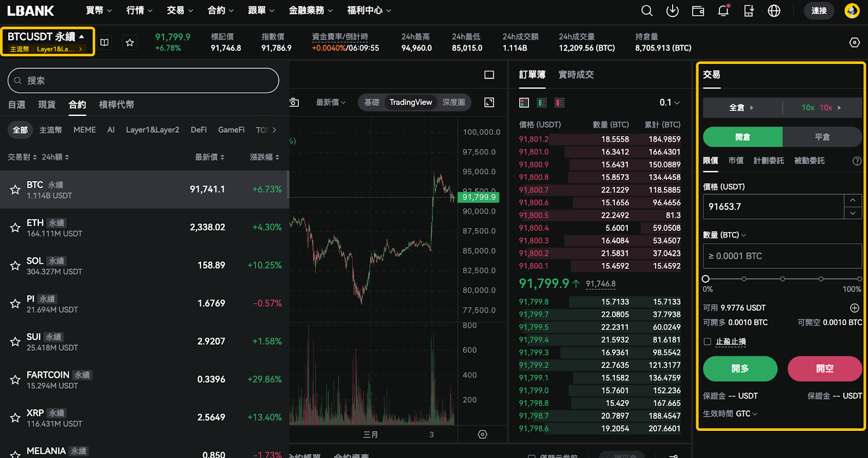The width and height of the screenshot is (868, 458).
Task: Show bids-only order book view
Action: coord(541,102)
